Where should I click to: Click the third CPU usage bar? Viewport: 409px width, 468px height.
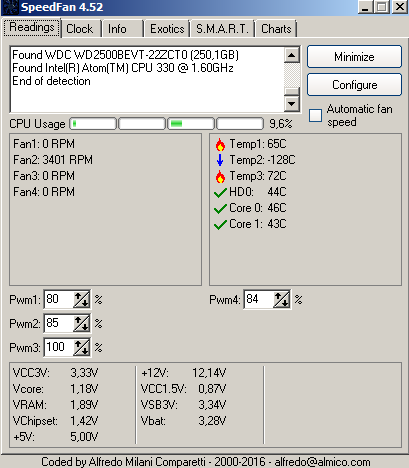[x=191, y=124]
